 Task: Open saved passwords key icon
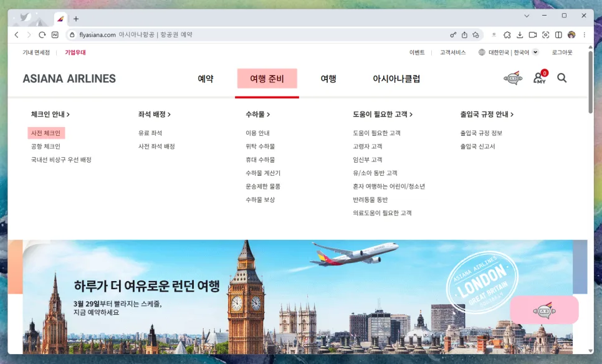454,34
